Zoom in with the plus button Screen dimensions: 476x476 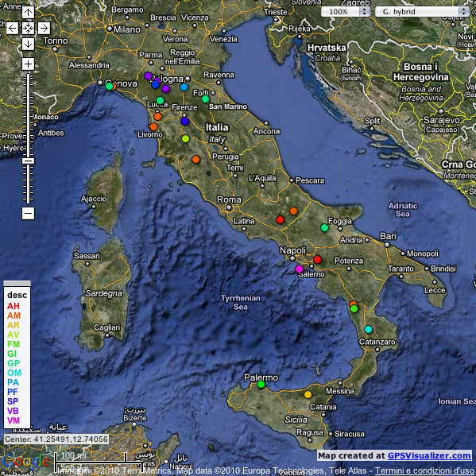point(28,64)
